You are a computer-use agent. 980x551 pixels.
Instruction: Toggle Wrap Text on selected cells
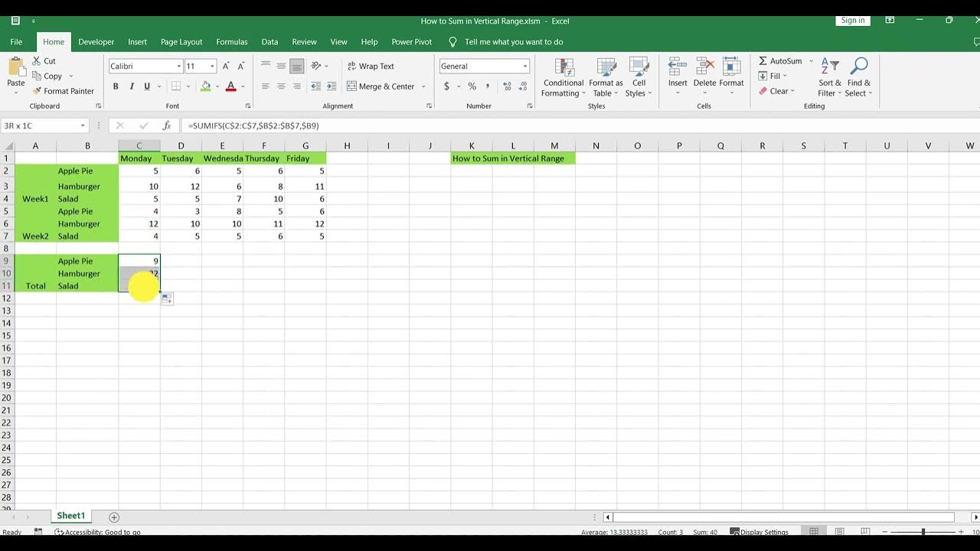[371, 67]
